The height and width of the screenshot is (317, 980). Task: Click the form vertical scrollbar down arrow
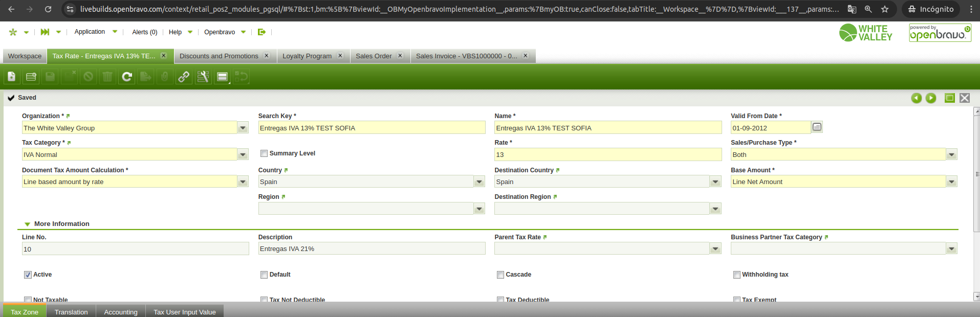point(977,297)
